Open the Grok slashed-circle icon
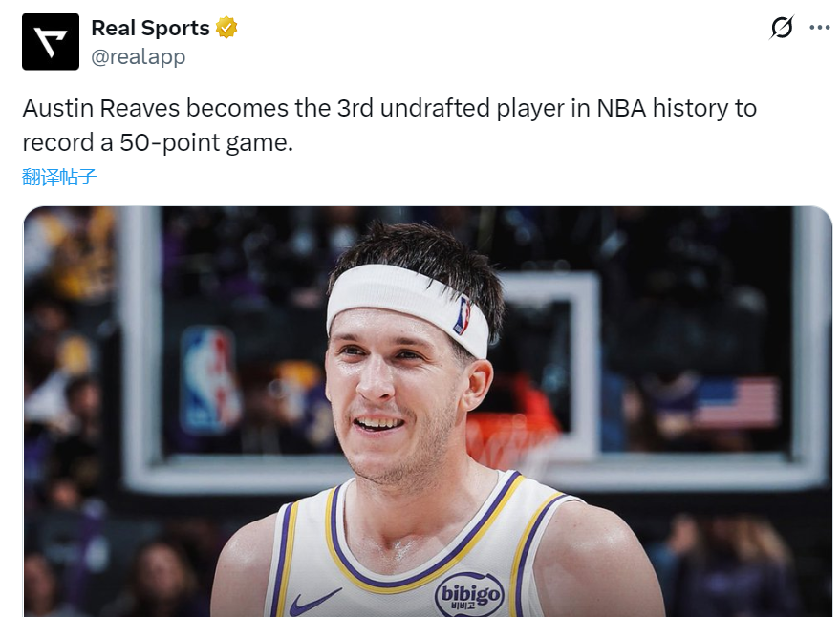Screen dimensions: 840x617 pos(781,28)
